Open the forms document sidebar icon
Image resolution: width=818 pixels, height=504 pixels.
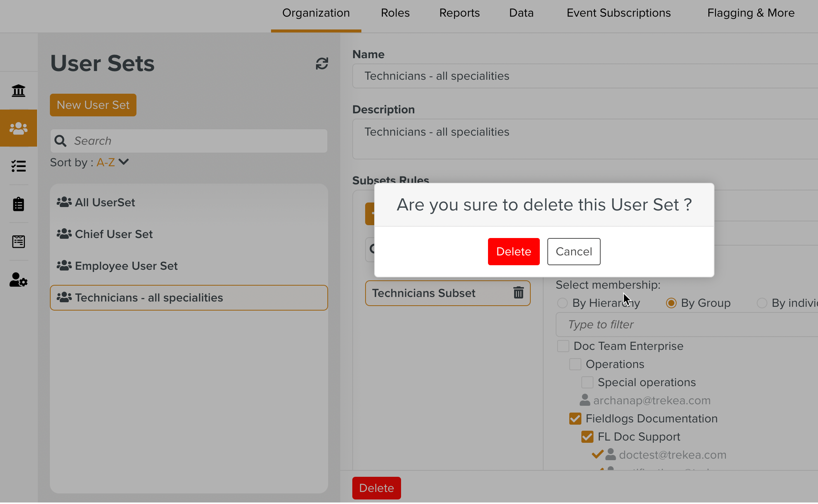point(19,241)
